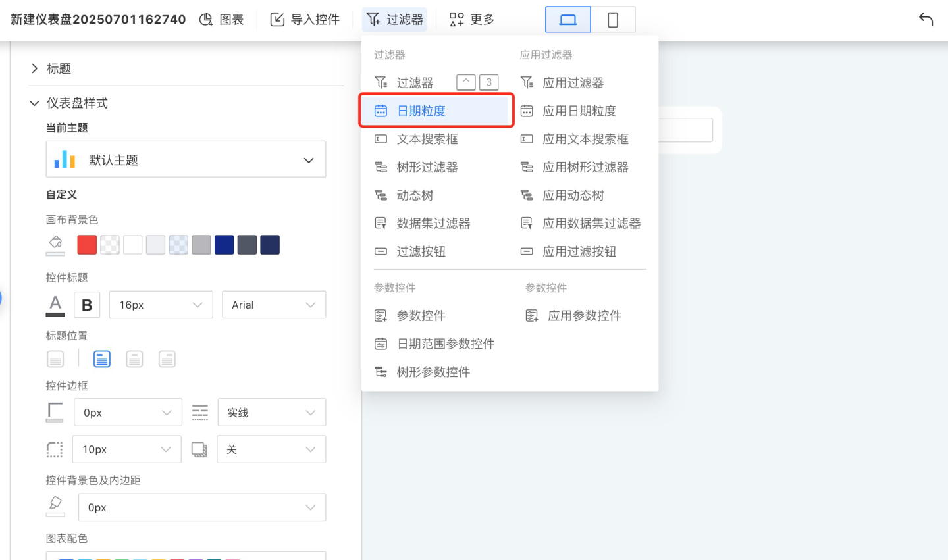Switch to desktop layout view
The width and height of the screenshot is (948, 560).
pos(567,20)
